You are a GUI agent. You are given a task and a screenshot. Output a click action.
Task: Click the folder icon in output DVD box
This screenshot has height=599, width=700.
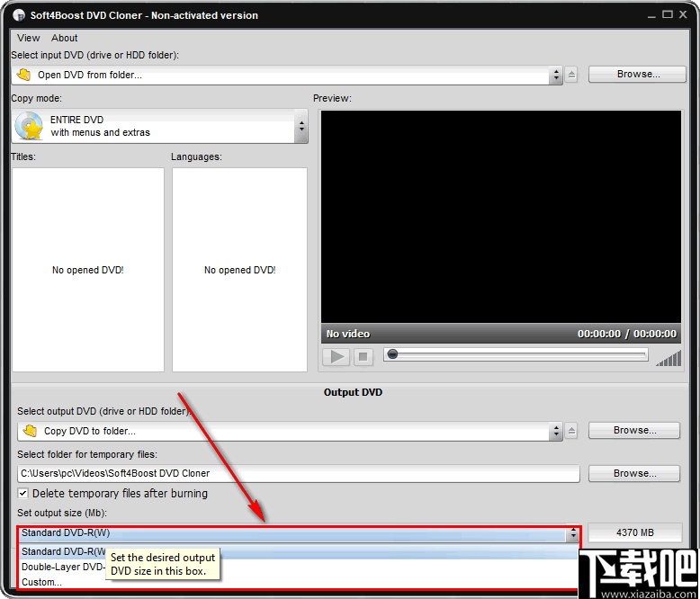pos(31,431)
